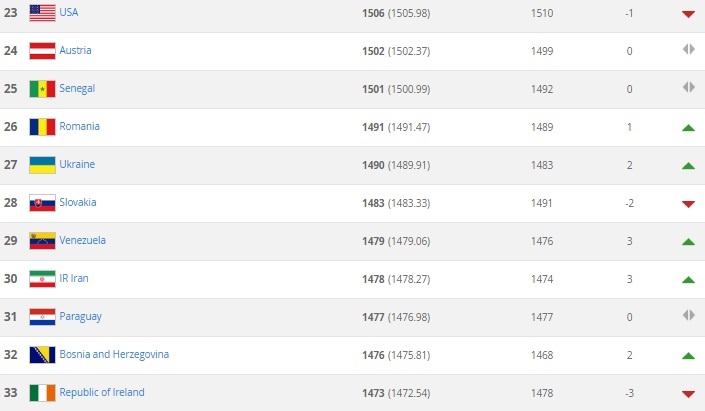This screenshot has width=705, height=411.
Task: Click rank number 31 for Paraguay
Action: tap(11, 317)
